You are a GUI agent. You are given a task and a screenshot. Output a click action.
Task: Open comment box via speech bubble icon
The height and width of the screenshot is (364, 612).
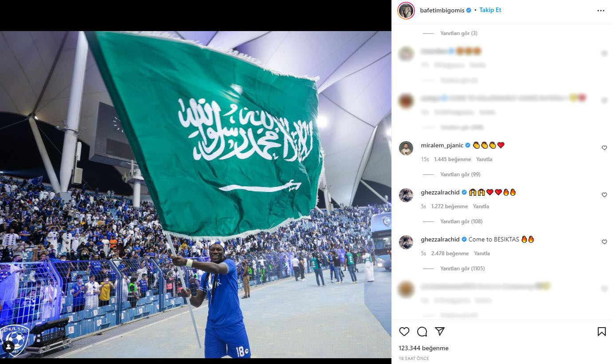coord(422,332)
